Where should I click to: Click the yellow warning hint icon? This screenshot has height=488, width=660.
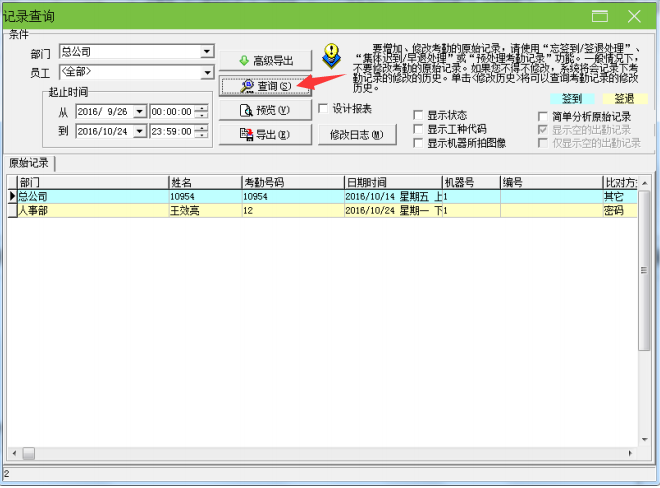tap(332, 56)
